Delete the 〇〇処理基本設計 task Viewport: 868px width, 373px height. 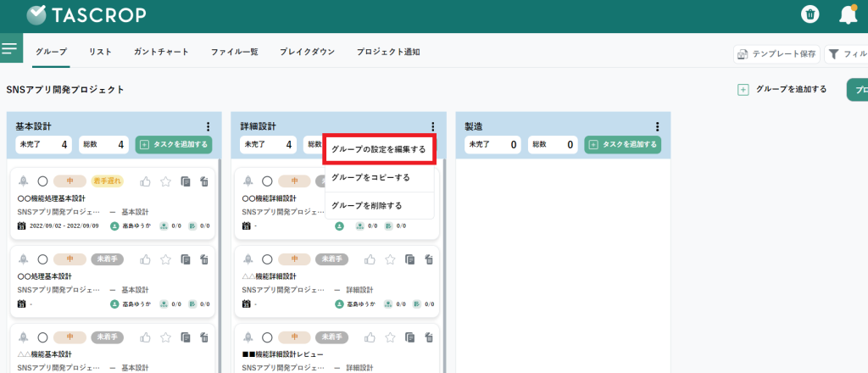click(203, 259)
